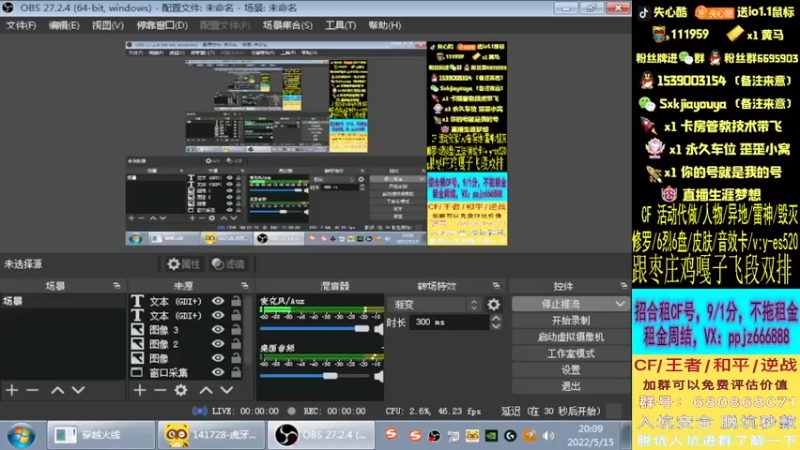Click the 时长 300 ms input field
The width and height of the screenshot is (800, 450).
tap(449, 322)
